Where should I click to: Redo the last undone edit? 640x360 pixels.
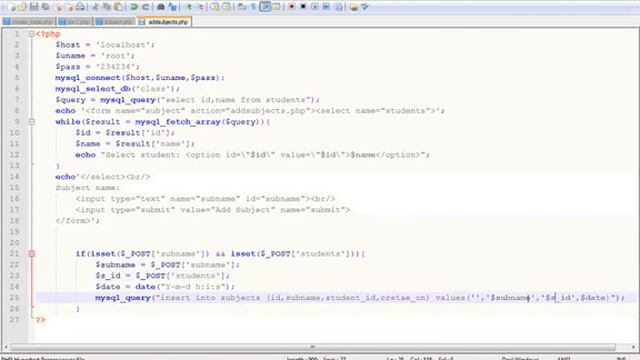pyautogui.click(x=145, y=7)
